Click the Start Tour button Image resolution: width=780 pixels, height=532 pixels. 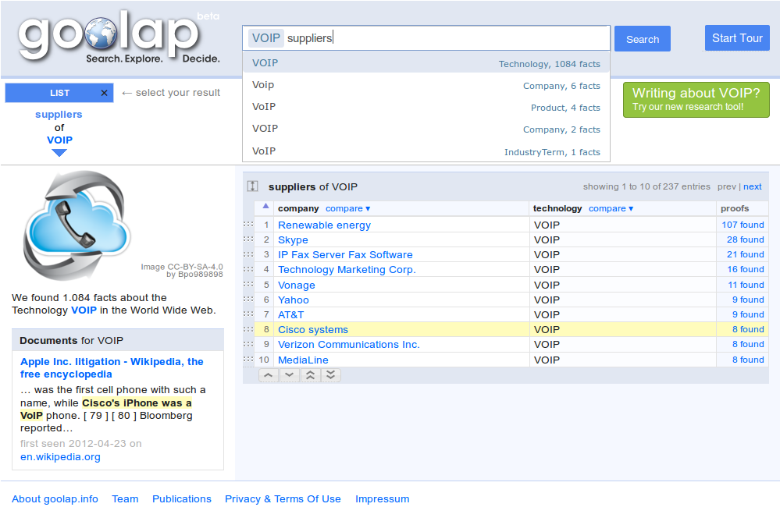pos(736,38)
